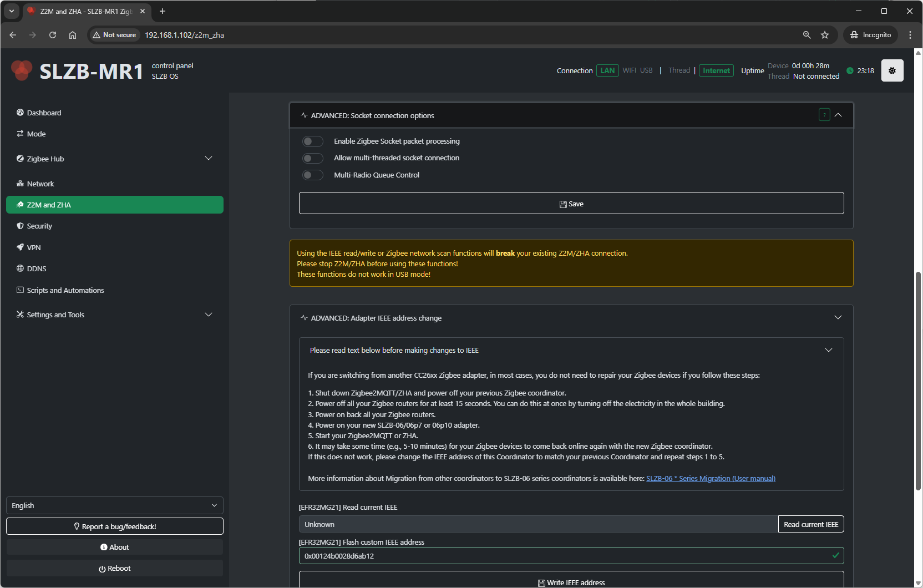Click the settings gear icon in header
The width and height of the screenshot is (923, 588).
(x=892, y=70)
